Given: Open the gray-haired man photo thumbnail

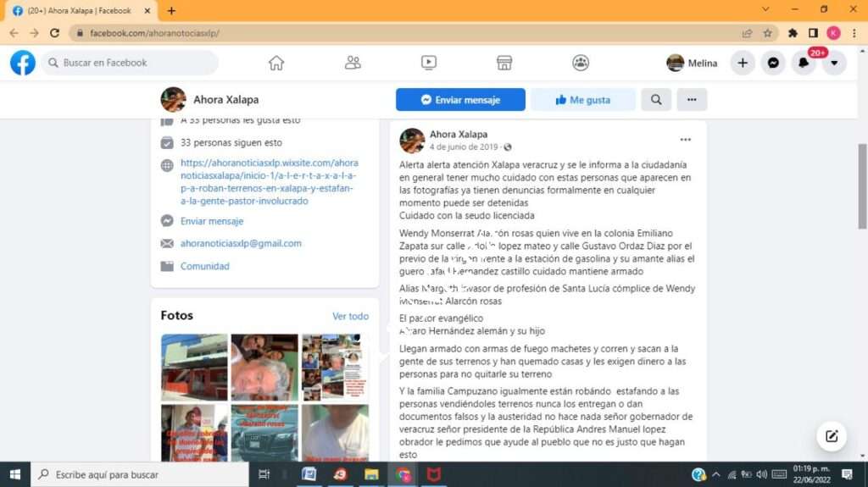Looking at the screenshot, I should coord(264,367).
